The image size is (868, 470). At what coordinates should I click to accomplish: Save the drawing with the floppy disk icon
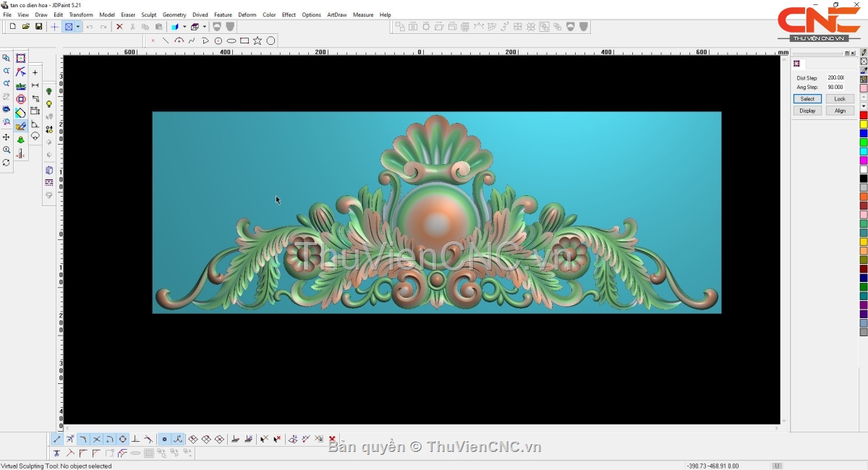tap(39, 27)
